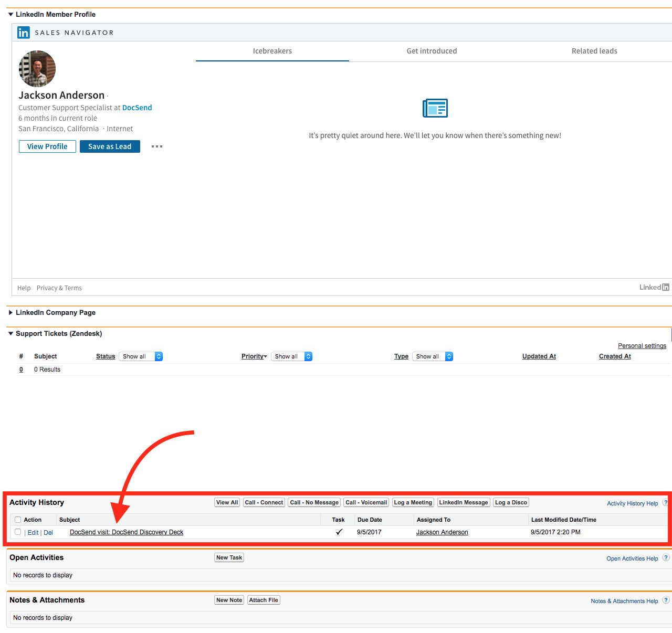Image resolution: width=672 pixels, height=633 pixels.
Task: Click the Call - Voicemail button
Action: coord(366,502)
